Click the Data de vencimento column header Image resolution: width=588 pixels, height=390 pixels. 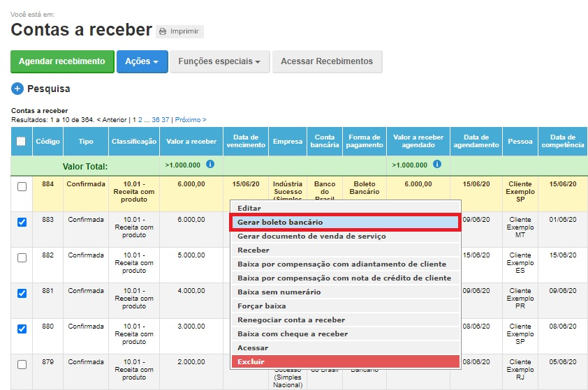pyautogui.click(x=246, y=142)
